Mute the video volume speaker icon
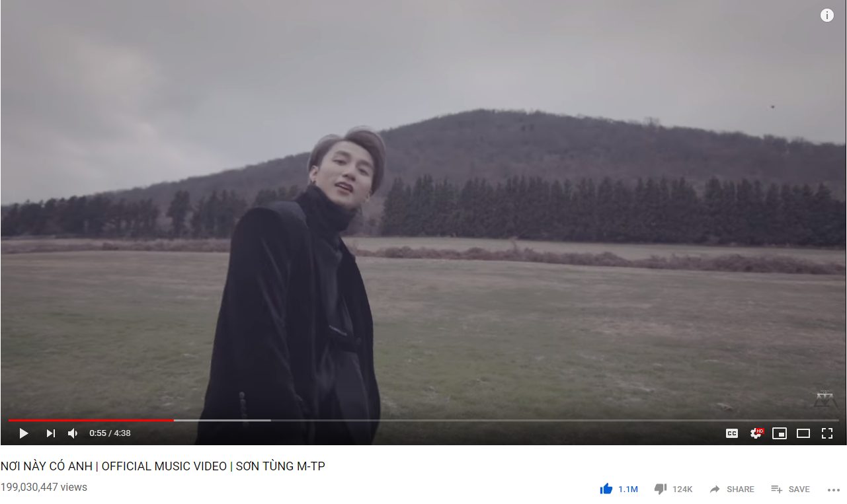The image size is (847, 504). 73,433
